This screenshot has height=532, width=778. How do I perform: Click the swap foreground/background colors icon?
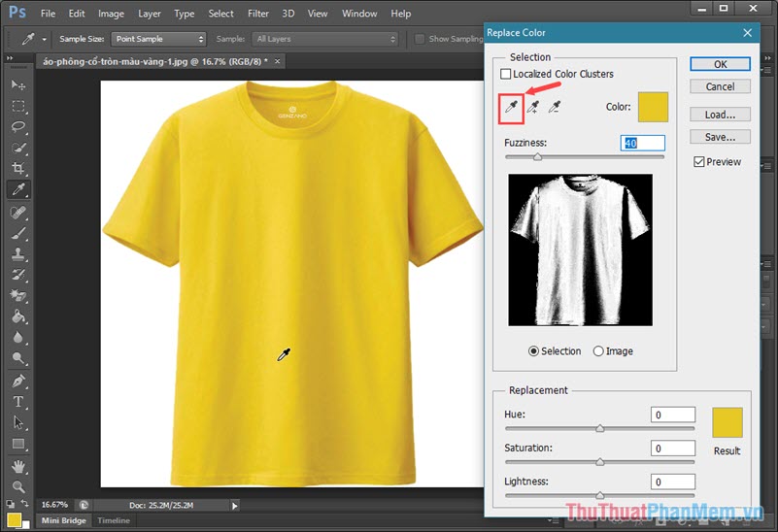point(25,504)
